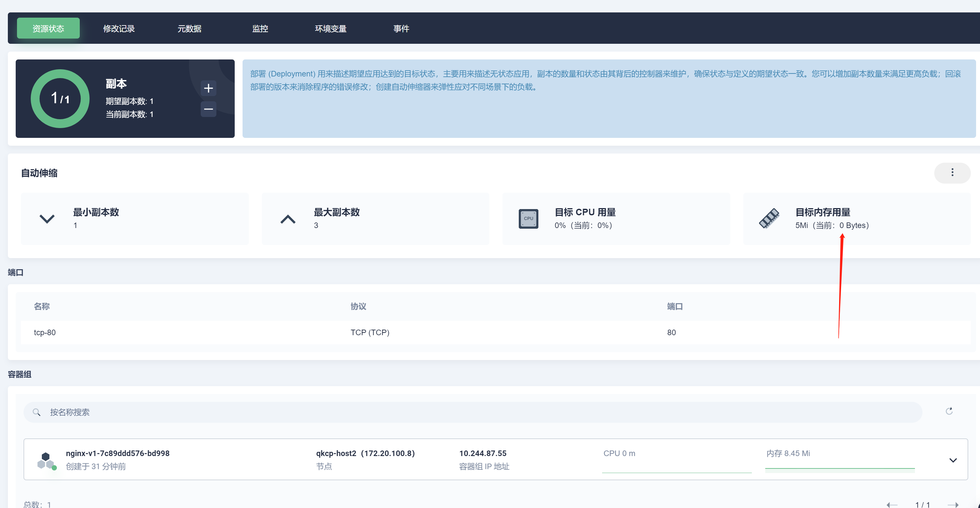
Task: Click the nginx pod hexagon icon
Action: click(x=46, y=461)
